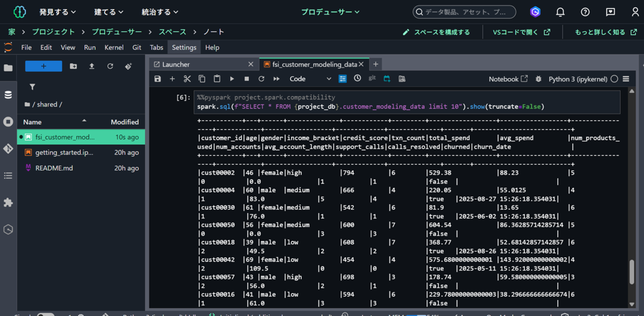Open the File menu
This screenshot has width=644, height=316.
(26, 47)
